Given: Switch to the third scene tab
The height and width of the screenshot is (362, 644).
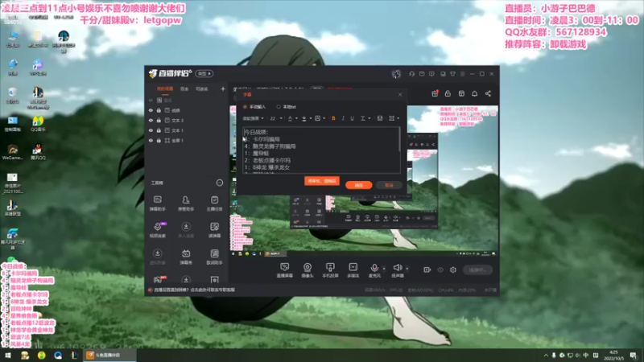Looking at the screenshot, I should click(x=202, y=89).
